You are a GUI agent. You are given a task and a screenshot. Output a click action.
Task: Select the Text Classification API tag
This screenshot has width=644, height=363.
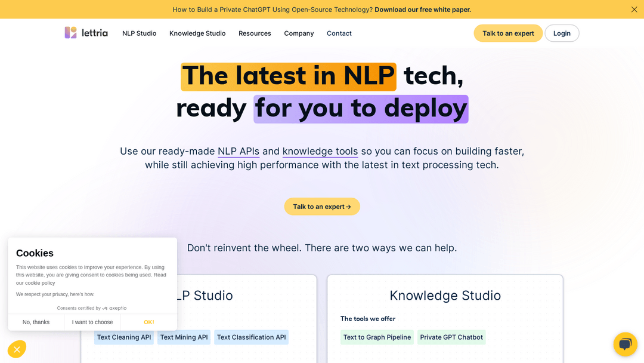(251, 337)
